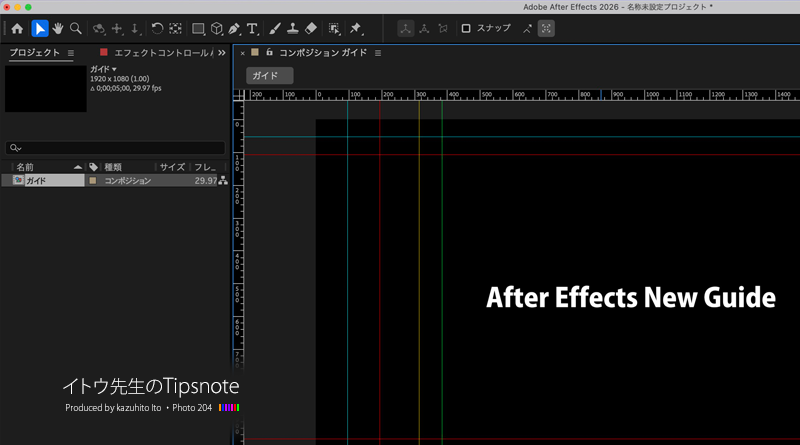Select the Orbit camera tool
The image size is (800, 445).
(x=98, y=29)
